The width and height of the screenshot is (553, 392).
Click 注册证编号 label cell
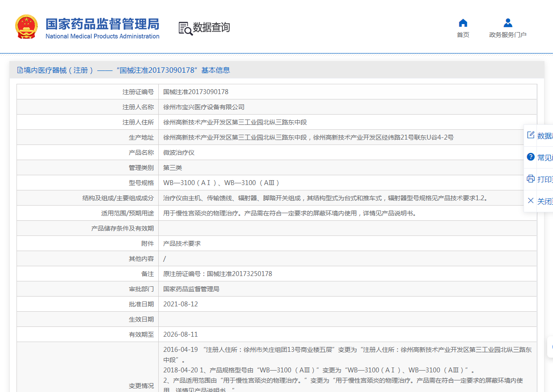(x=87, y=92)
